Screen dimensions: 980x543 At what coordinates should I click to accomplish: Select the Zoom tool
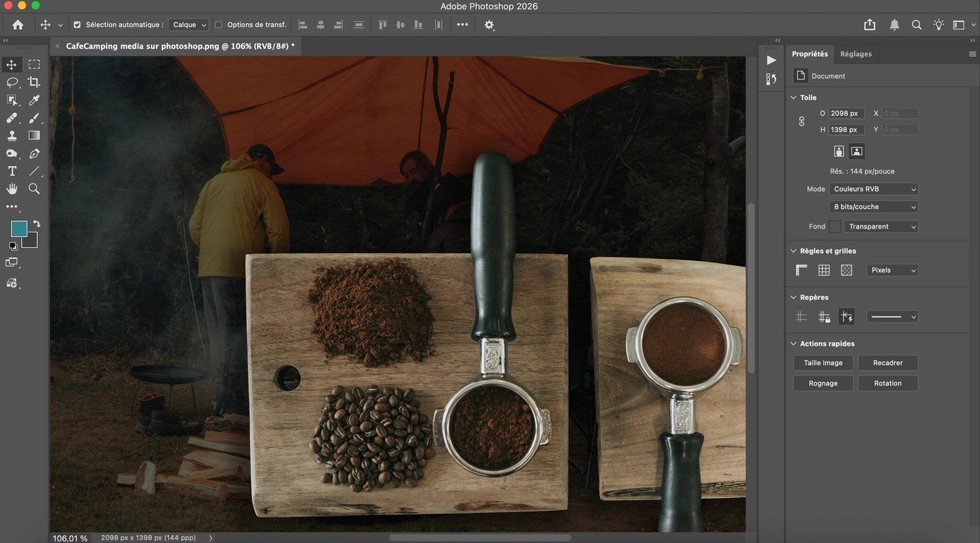pyautogui.click(x=34, y=189)
